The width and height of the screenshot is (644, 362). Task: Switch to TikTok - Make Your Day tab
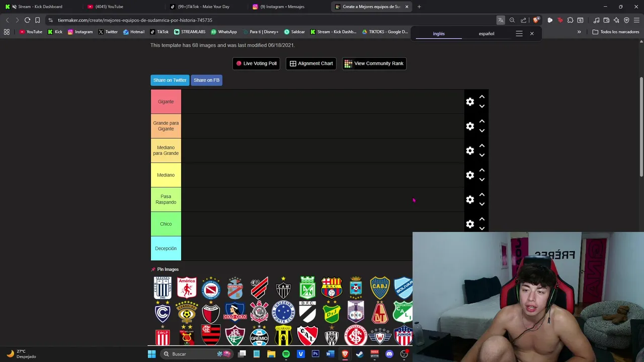tap(204, 7)
